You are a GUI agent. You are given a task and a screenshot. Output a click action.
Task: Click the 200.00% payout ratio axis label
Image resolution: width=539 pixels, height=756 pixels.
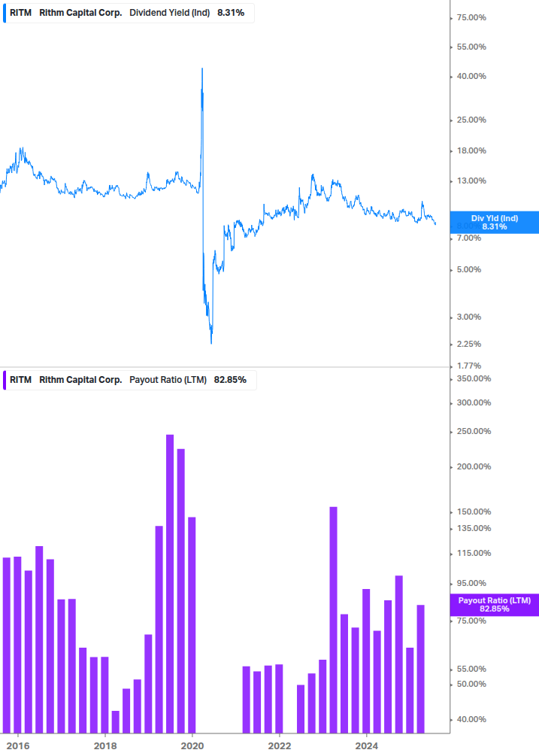474,466
